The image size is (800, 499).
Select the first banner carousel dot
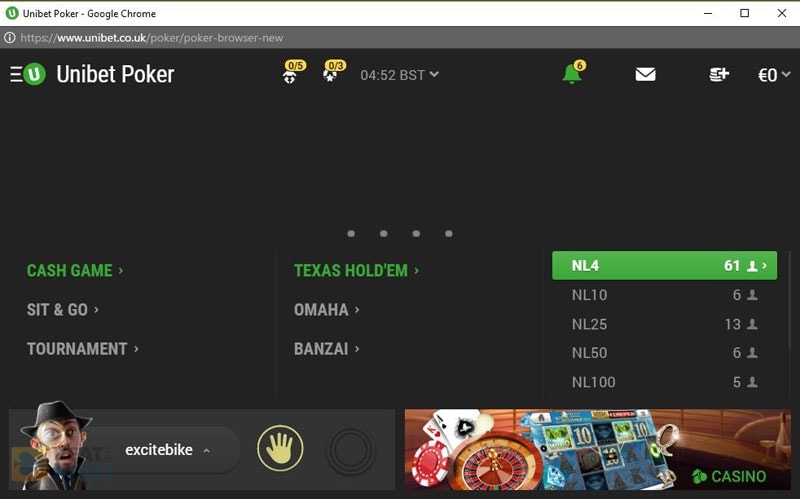pos(351,234)
